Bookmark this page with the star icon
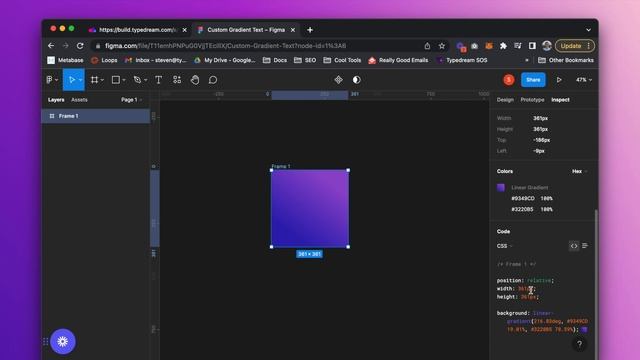 [442, 46]
